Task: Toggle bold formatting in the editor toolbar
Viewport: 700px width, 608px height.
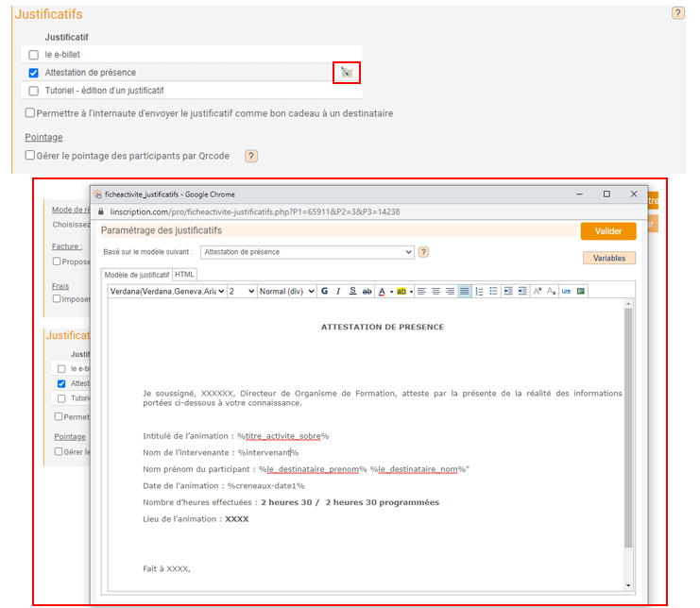Action: 325,292
